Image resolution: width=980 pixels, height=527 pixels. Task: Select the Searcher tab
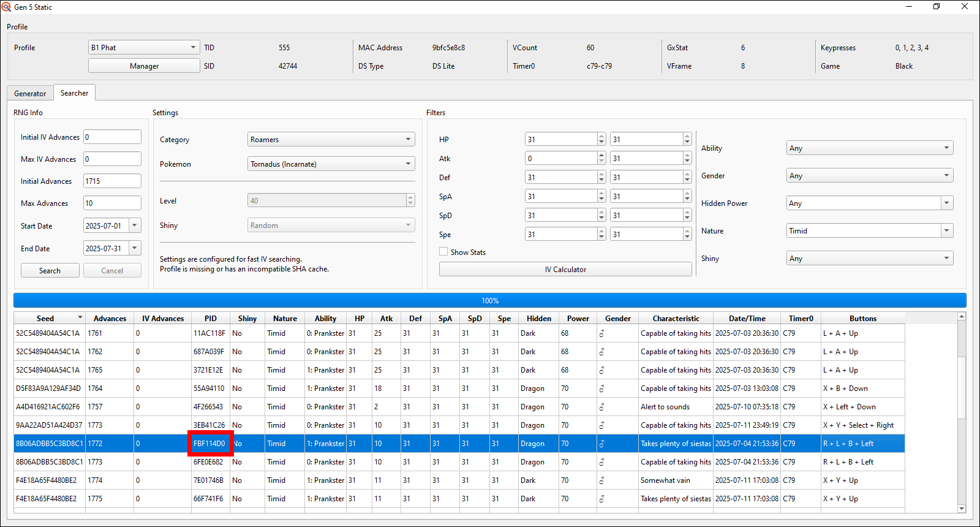point(74,93)
